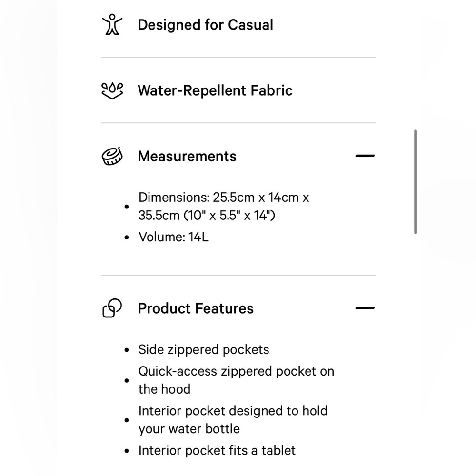Screen dimensions: 476x476
Task: Click the measuring tape icon
Action: coord(112,156)
